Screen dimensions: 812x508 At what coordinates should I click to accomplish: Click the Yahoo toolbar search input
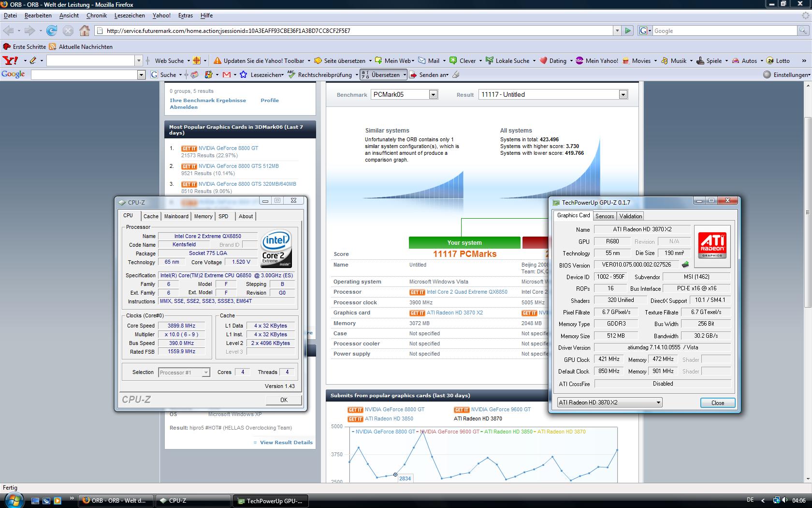coord(90,60)
